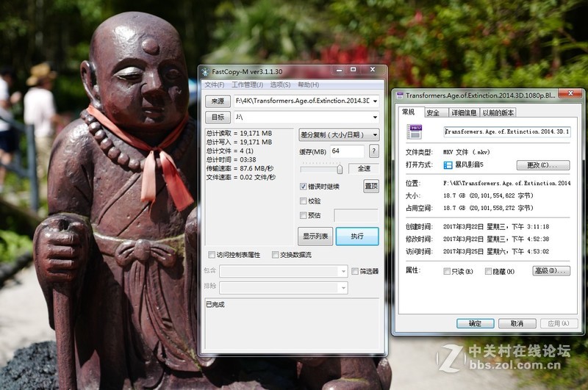Screen dimensions: 588x390
Task: Switch to the 常规 tab
Action: click(x=409, y=112)
